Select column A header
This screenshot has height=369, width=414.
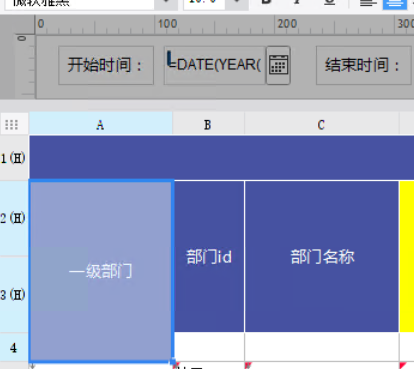click(x=101, y=124)
